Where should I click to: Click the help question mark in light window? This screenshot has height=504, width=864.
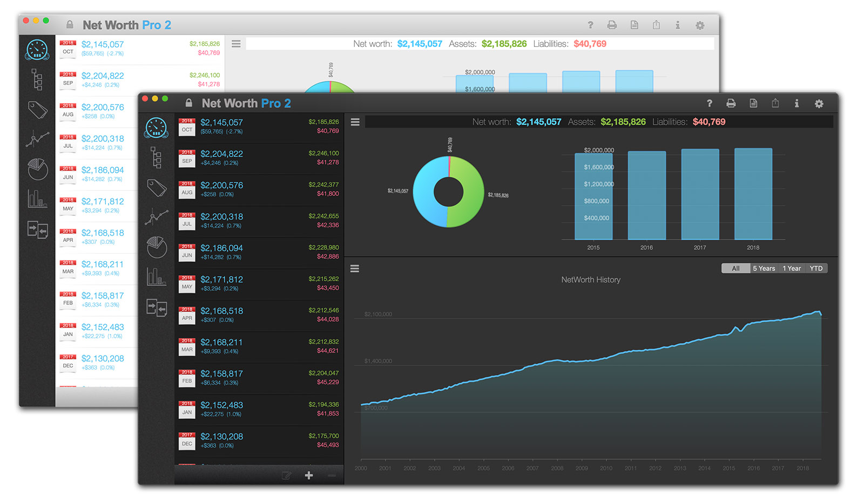coord(590,25)
